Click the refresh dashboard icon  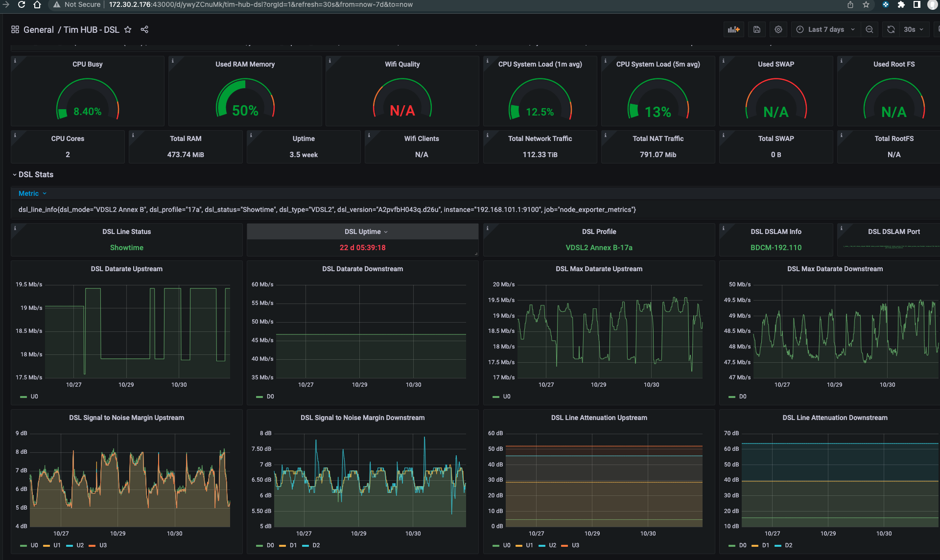[892, 30]
